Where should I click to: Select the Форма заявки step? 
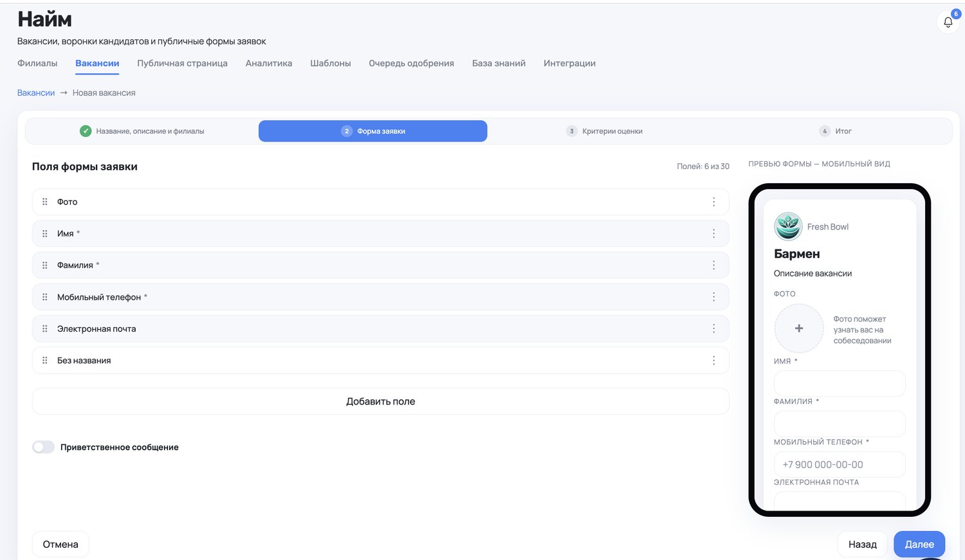(372, 131)
